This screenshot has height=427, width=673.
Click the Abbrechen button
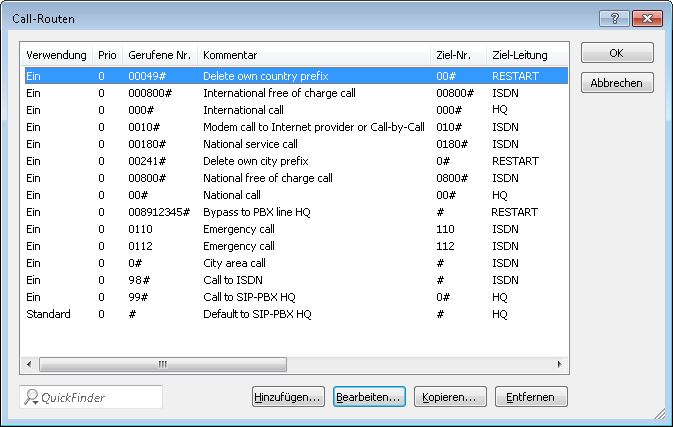point(617,83)
